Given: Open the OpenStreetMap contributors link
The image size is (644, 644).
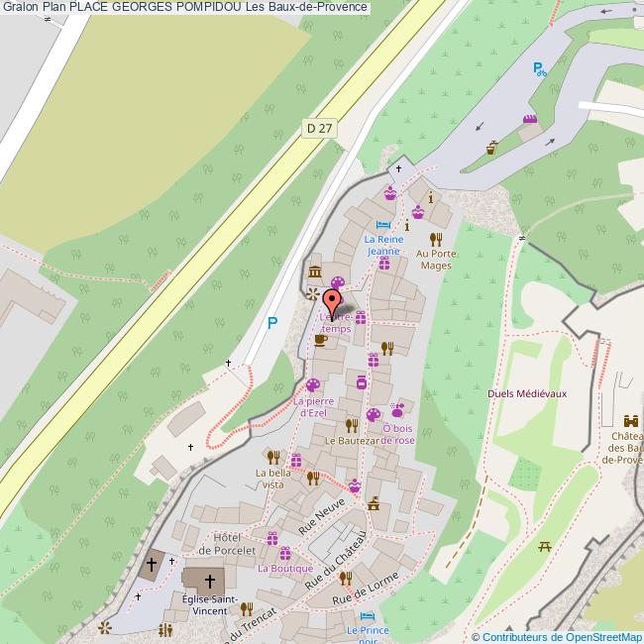Looking at the screenshot, I should tap(561, 636).
